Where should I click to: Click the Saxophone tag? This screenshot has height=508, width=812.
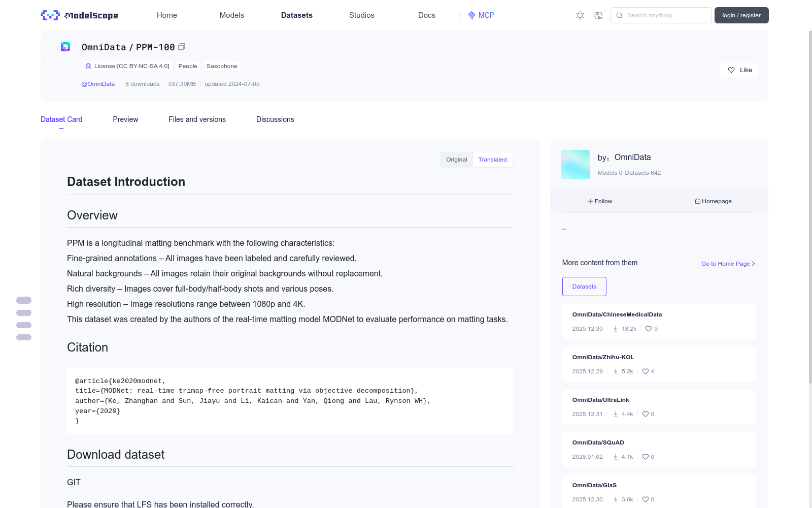pos(222,66)
